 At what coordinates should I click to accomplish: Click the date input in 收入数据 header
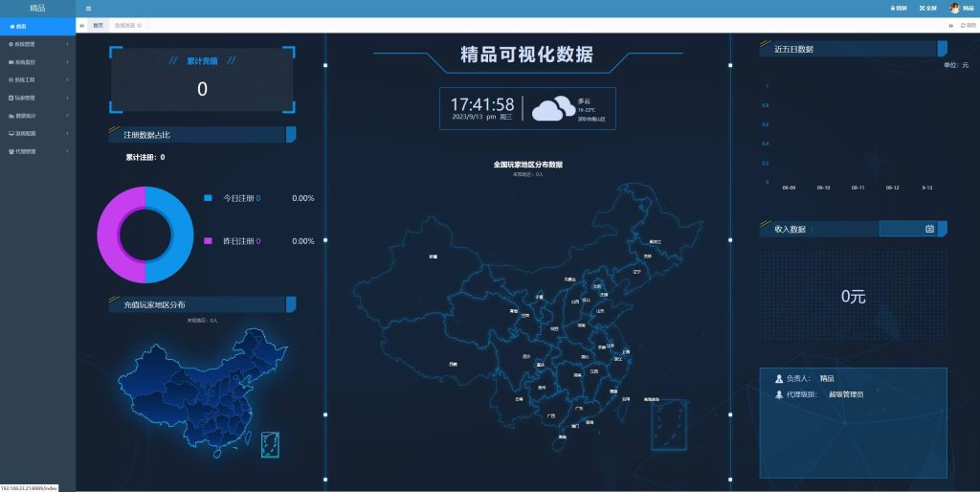[908, 229]
